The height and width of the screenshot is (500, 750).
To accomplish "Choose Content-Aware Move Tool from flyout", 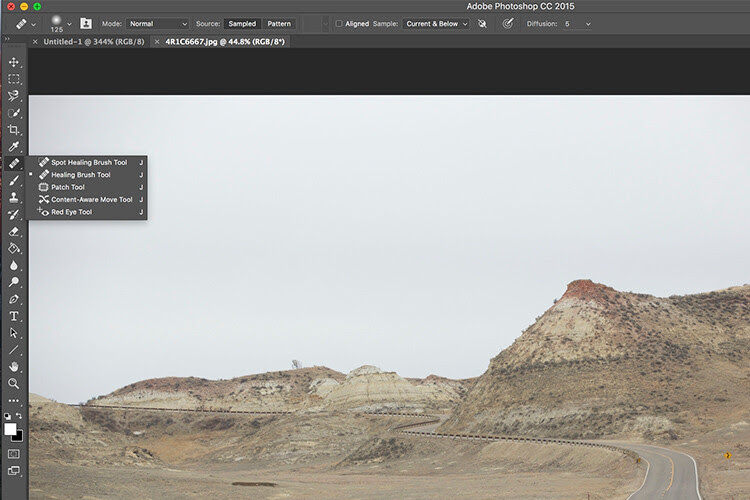I will click(x=87, y=200).
